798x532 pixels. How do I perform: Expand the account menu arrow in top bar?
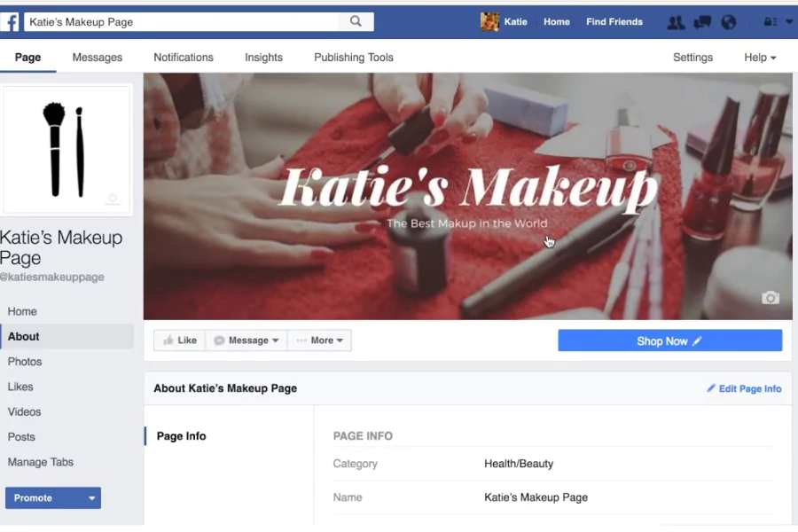(789, 22)
